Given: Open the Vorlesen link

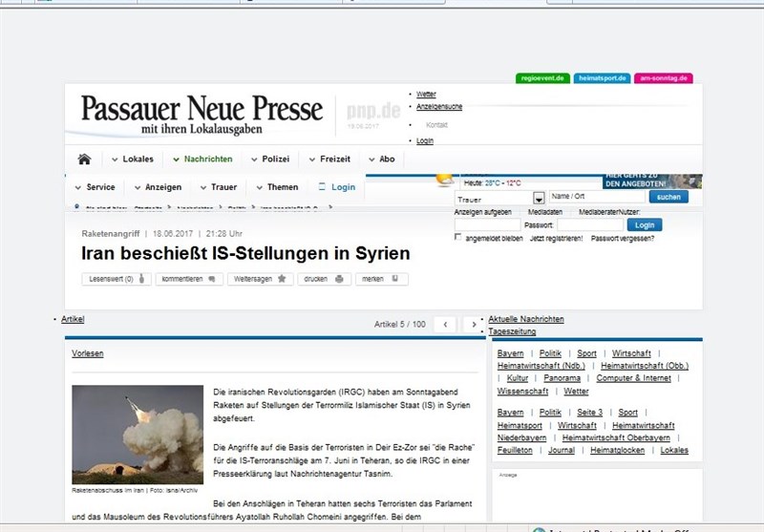Looking at the screenshot, I should point(87,353).
